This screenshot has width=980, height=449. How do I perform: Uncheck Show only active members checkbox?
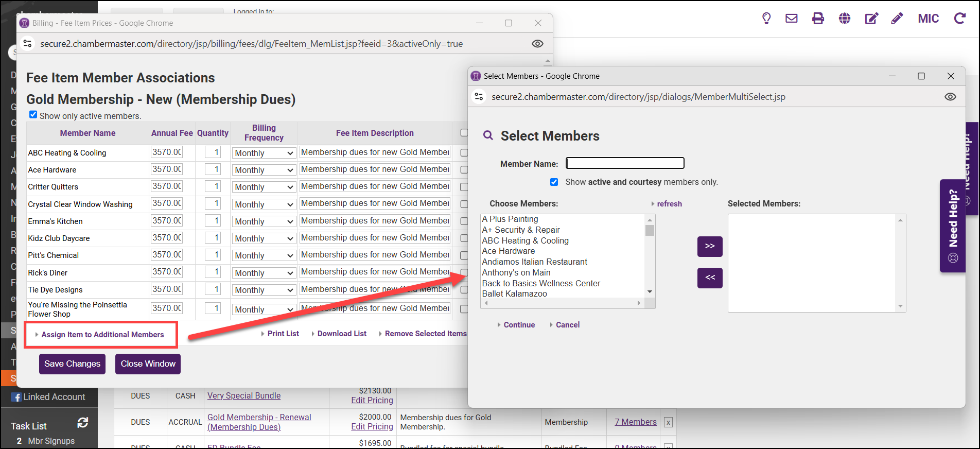point(33,115)
